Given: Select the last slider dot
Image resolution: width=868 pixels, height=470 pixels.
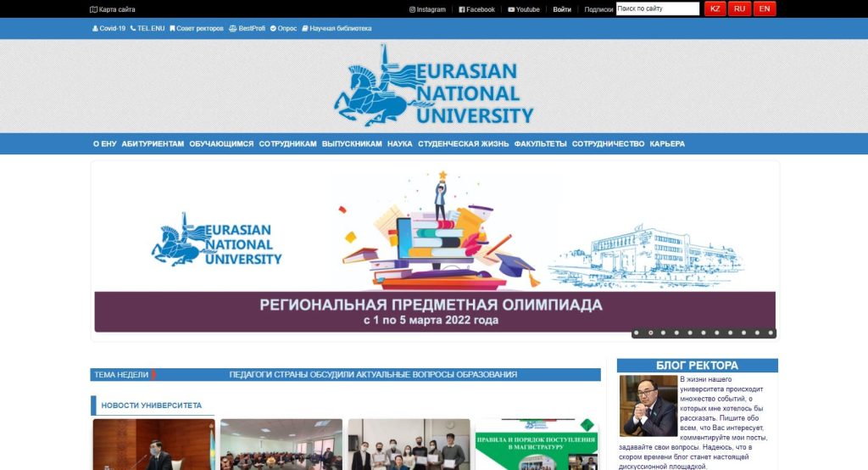Looking at the screenshot, I should tap(771, 333).
